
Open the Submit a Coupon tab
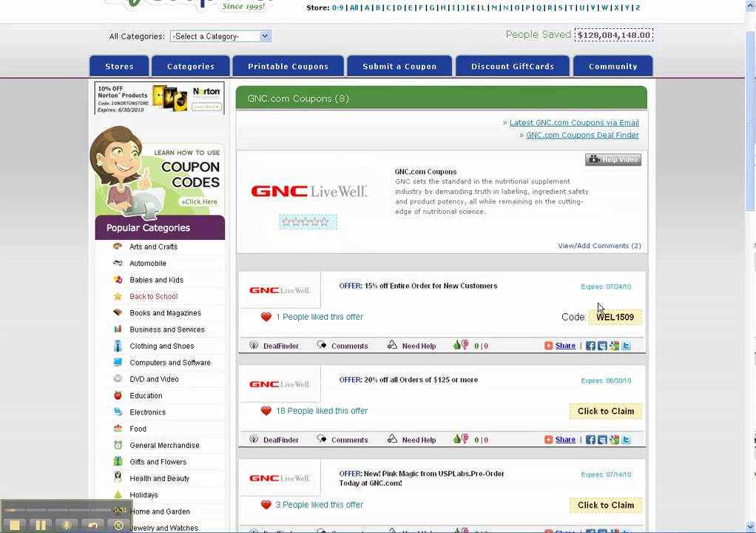[399, 66]
